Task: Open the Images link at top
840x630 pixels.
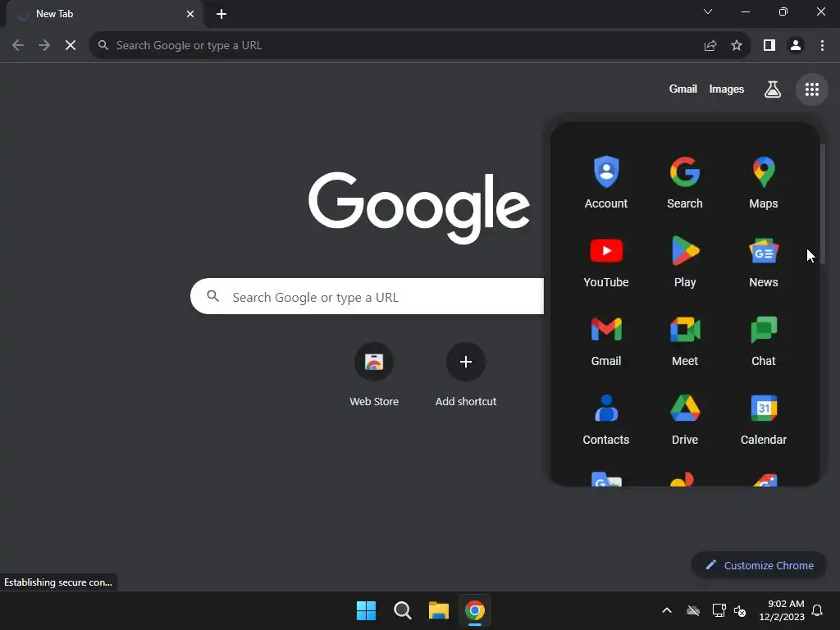Action: coord(727,89)
